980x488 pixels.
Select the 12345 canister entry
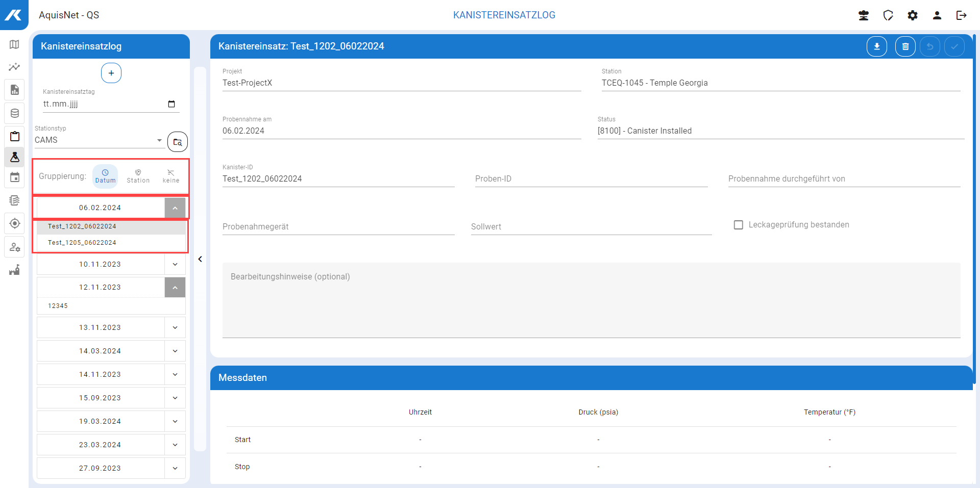tap(58, 306)
